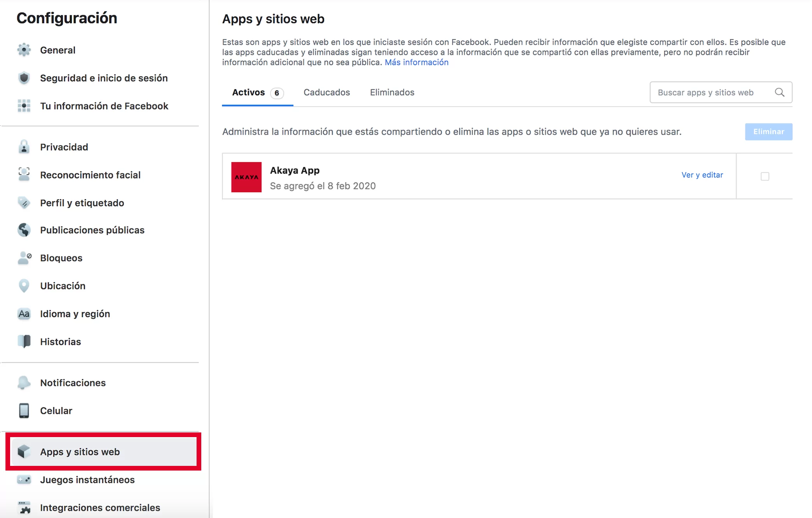Click the Notificaciones bell icon
This screenshot has width=812, height=518.
pyautogui.click(x=24, y=383)
